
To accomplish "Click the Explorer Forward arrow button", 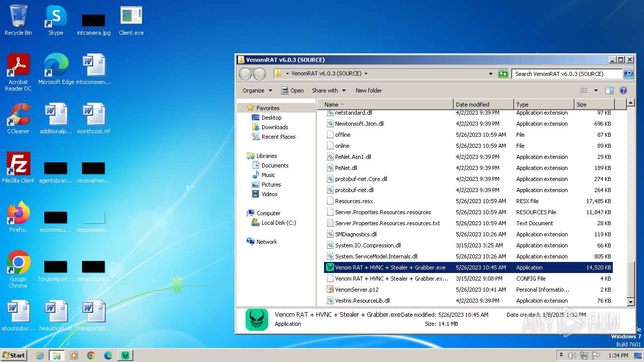I will 259,74.
